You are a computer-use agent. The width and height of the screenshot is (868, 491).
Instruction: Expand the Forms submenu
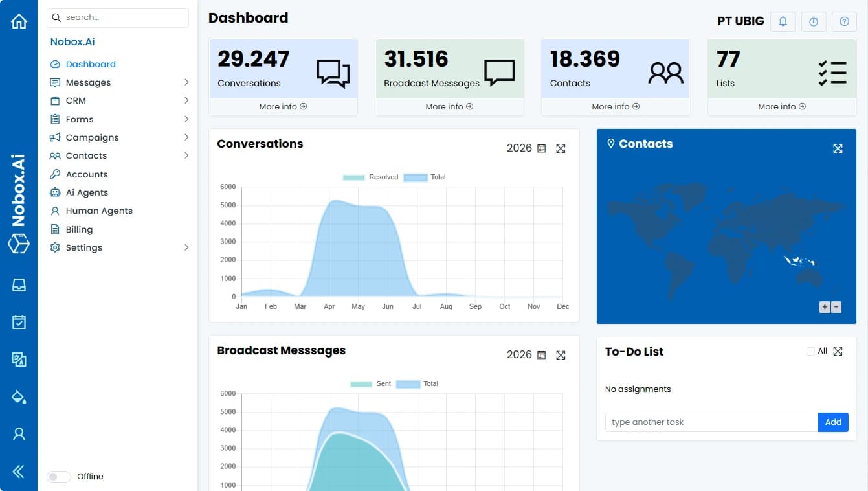point(186,119)
